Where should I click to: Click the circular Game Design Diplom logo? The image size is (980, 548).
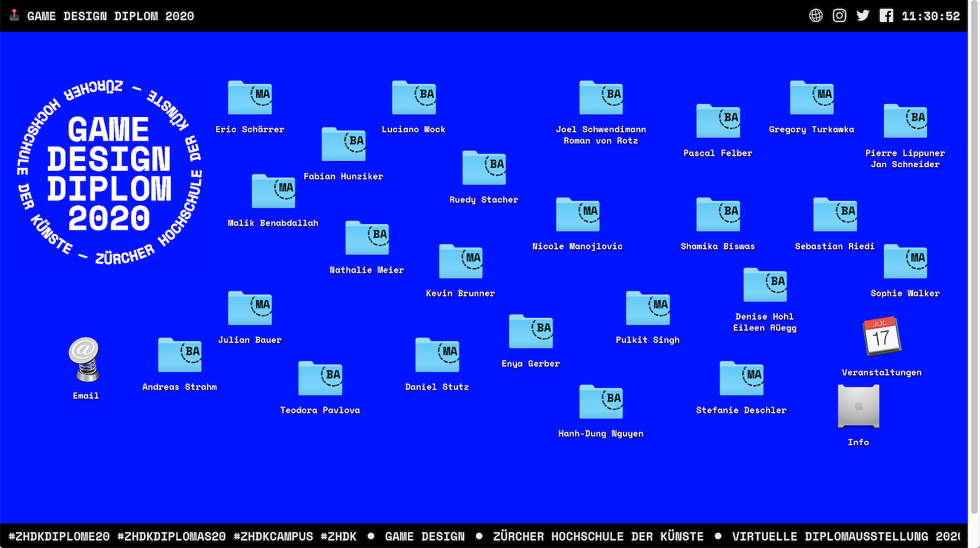pyautogui.click(x=109, y=175)
